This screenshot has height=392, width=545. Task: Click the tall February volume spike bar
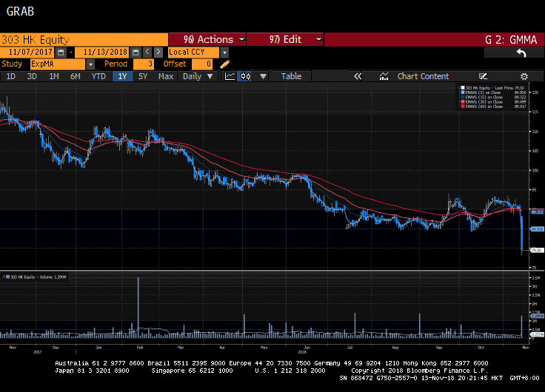(138, 307)
